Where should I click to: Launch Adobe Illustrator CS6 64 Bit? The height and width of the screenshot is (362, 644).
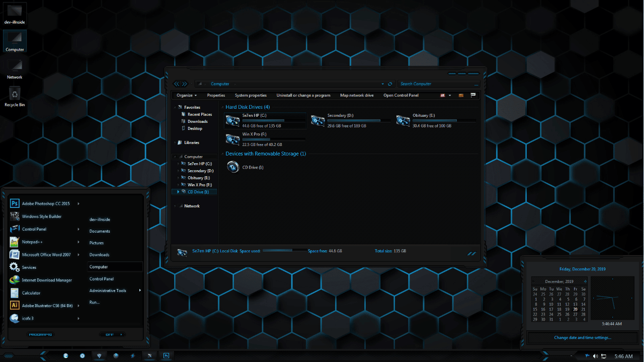tap(47, 305)
